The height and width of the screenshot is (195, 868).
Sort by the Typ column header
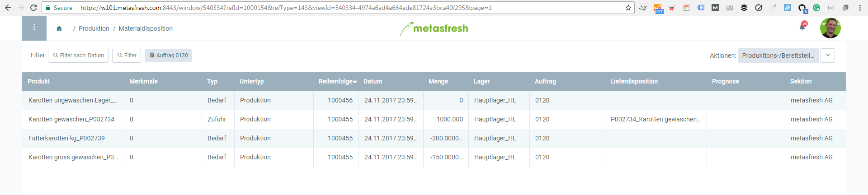212,81
